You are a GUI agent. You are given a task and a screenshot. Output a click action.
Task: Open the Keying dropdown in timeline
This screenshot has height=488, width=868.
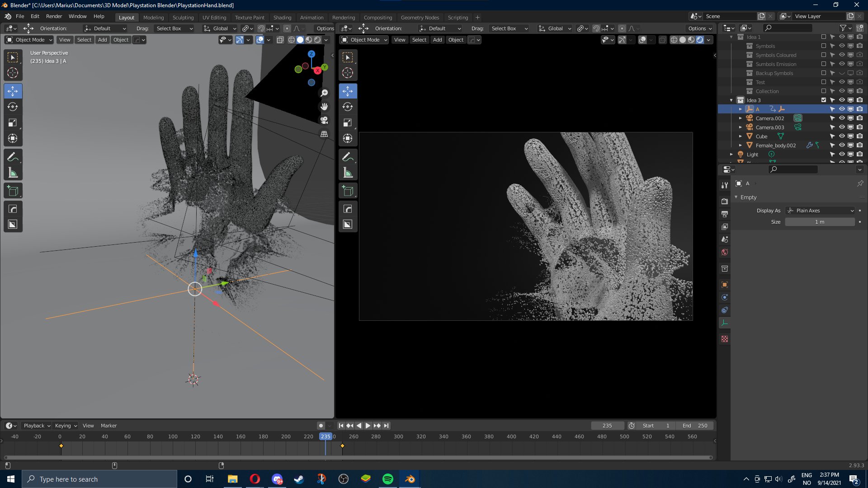[x=66, y=426]
